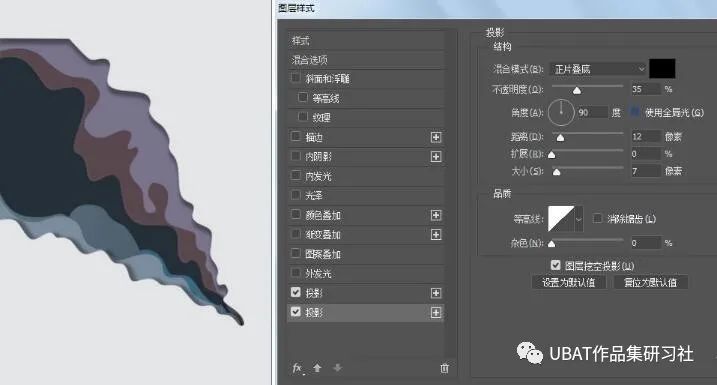This screenshot has height=385, width=717.
Task: Click the 不透明度 value field showing 35
Action: coord(646,89)
